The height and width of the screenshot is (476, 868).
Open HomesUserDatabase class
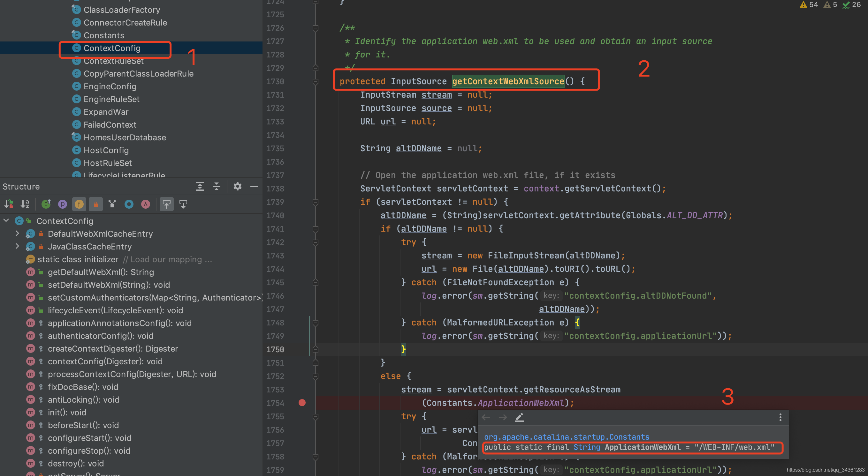coord(125,138)
